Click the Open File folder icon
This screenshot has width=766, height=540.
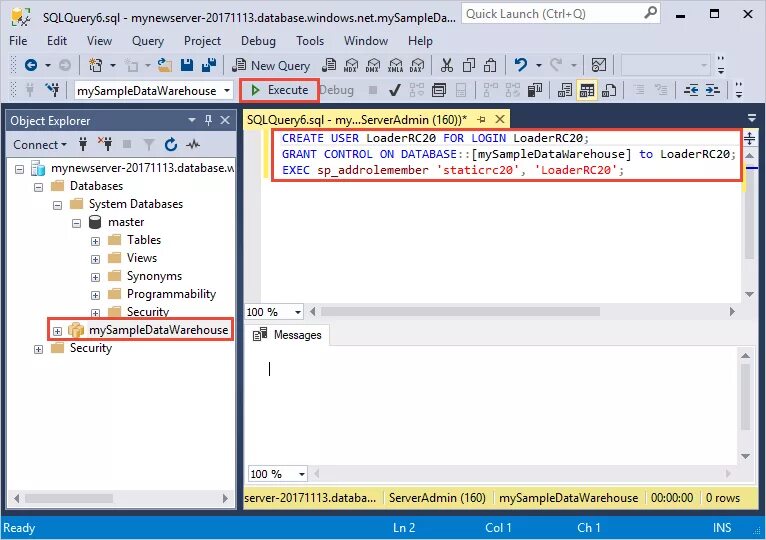point(165,65)
